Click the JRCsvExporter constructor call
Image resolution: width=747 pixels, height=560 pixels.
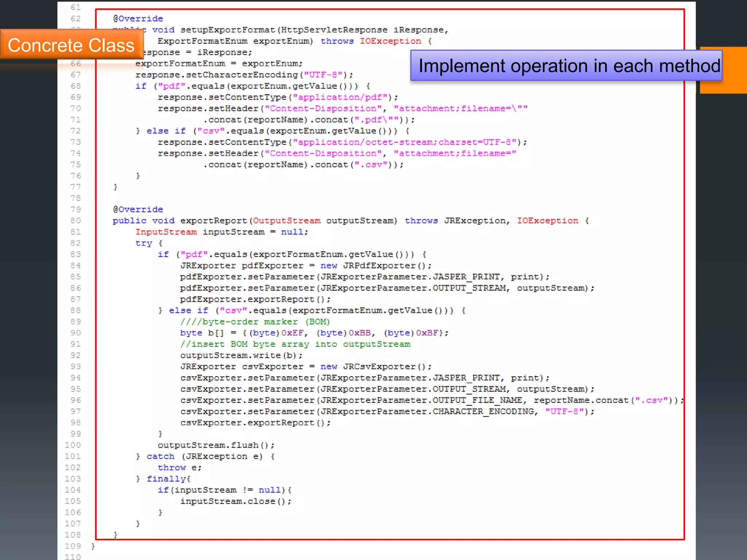pyautogui.click(x=384, y=367)
